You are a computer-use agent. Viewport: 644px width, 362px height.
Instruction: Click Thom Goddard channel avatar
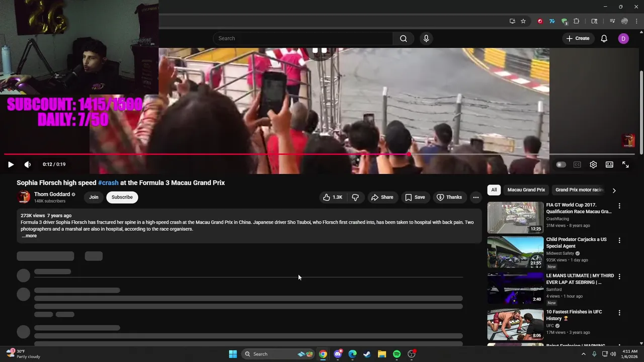23,197
